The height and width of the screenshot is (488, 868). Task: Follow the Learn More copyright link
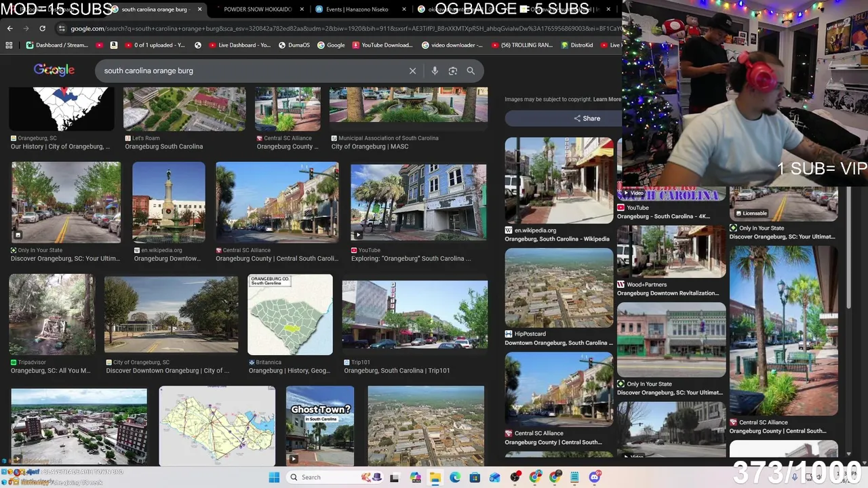(607, 100)
